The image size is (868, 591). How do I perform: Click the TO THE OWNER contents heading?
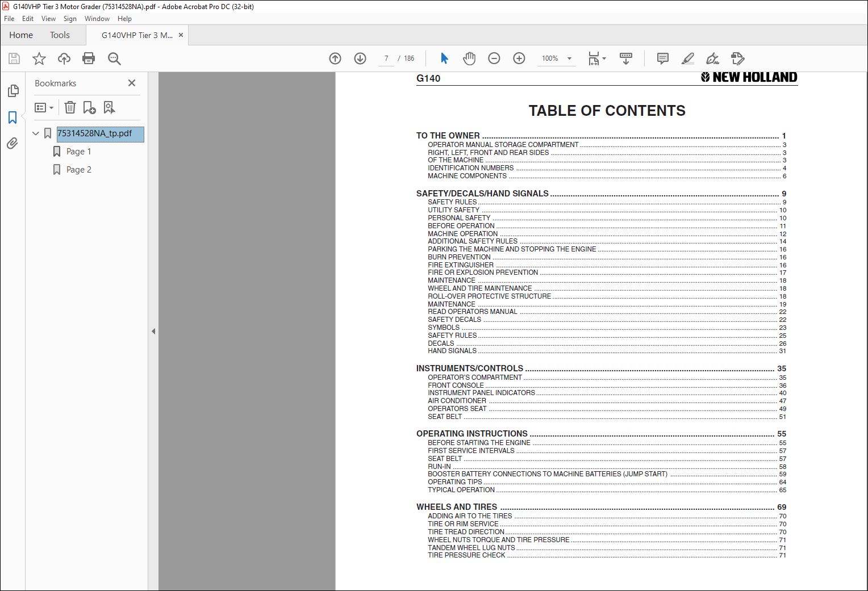(x=448, y=136)
